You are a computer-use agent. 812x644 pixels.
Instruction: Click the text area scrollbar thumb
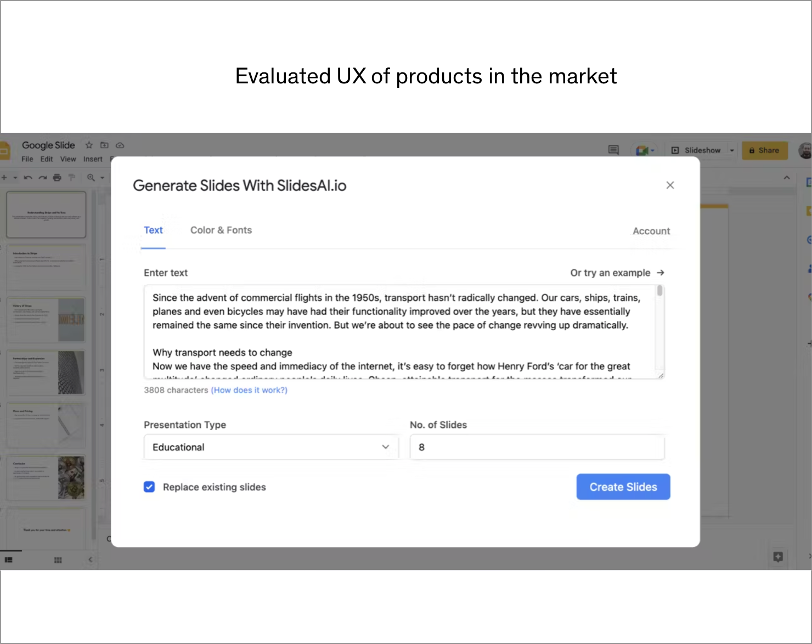click(659, 291)
